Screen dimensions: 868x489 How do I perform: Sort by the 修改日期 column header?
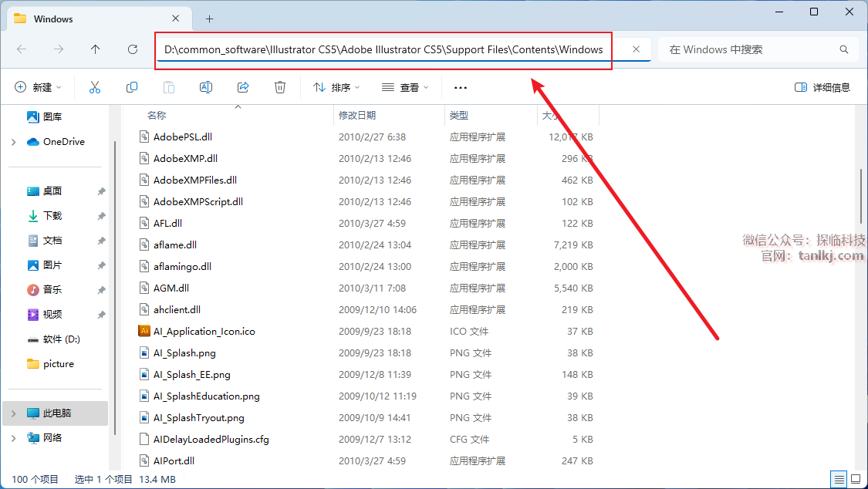point(357,115)
